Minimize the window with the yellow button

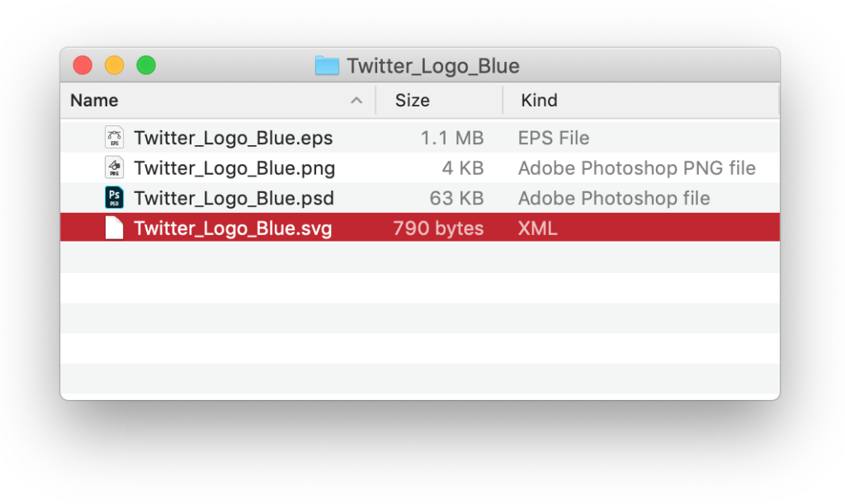point(114,65)
